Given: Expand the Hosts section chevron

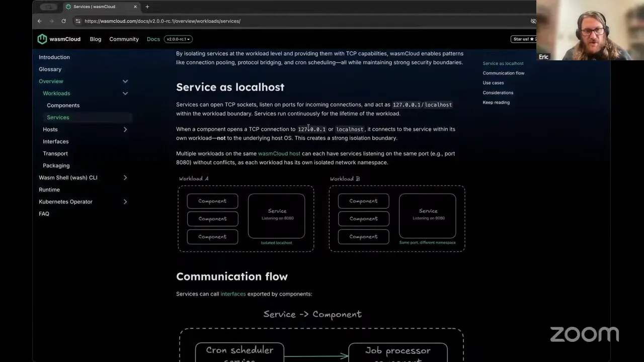Looking at the screenshot, I should coord(125,130).
